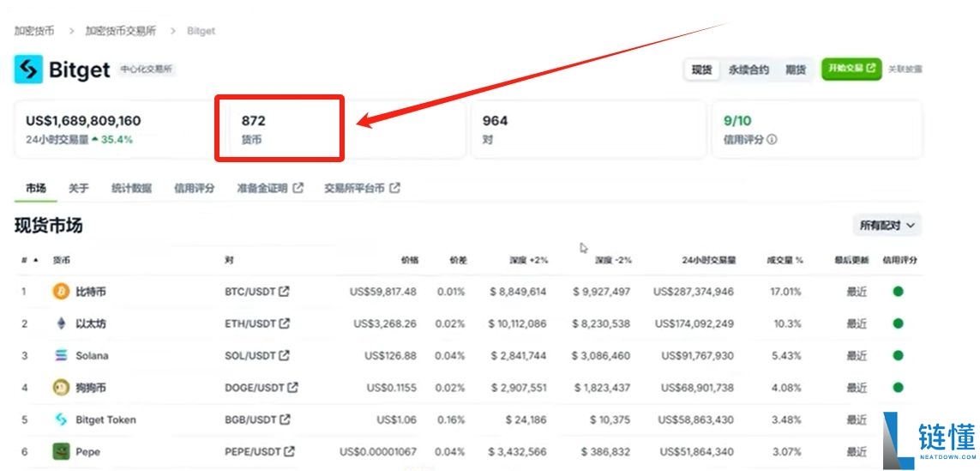Click the Solana coin icon
The image size is (980, 471).
(61, 355)
